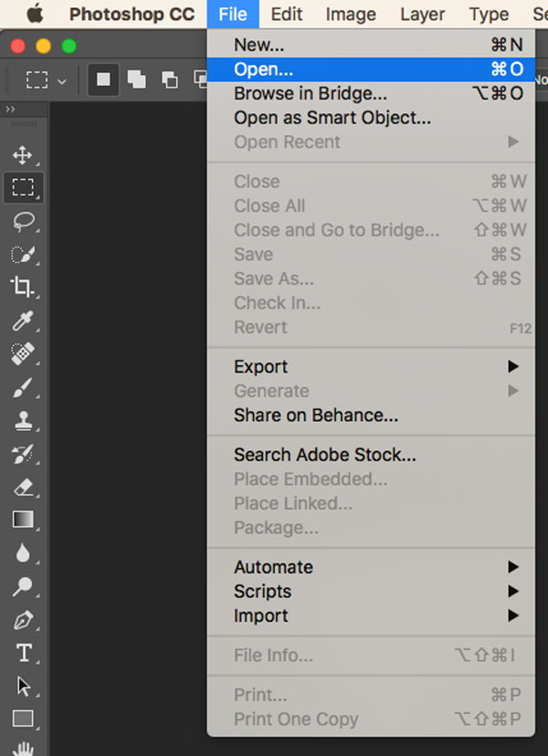Open the Edit menu
Viewport: 548px width, 756px height.
click(287, 15)
